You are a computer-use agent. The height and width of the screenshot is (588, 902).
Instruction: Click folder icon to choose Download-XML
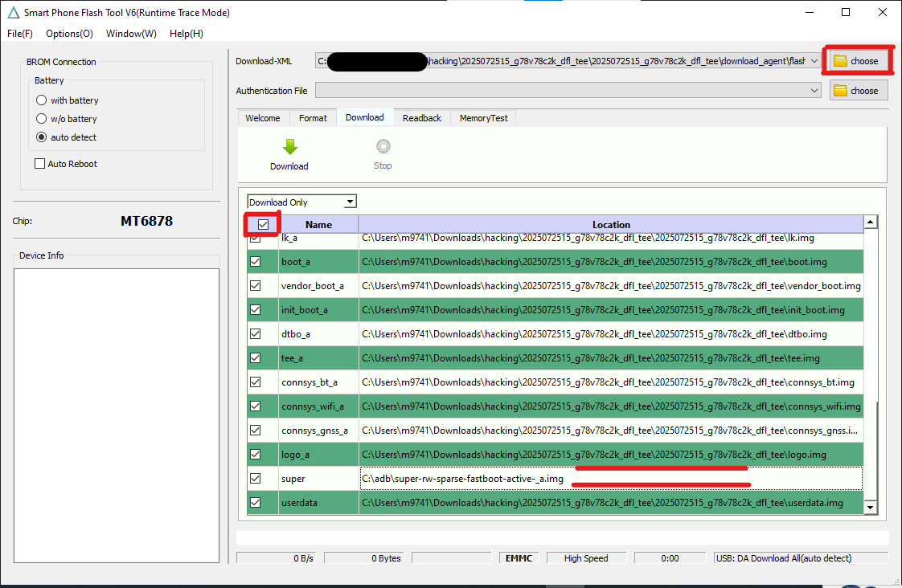841,61
